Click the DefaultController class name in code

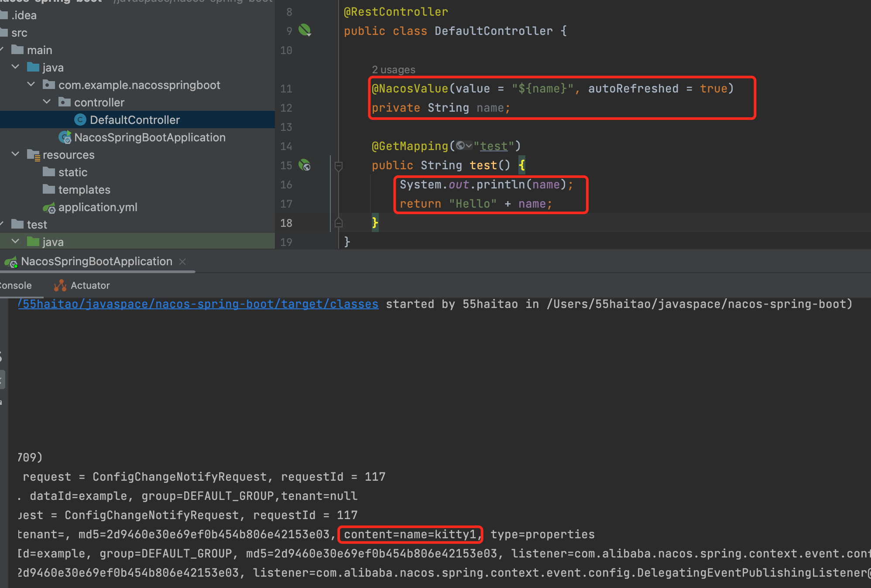point(494,31)
